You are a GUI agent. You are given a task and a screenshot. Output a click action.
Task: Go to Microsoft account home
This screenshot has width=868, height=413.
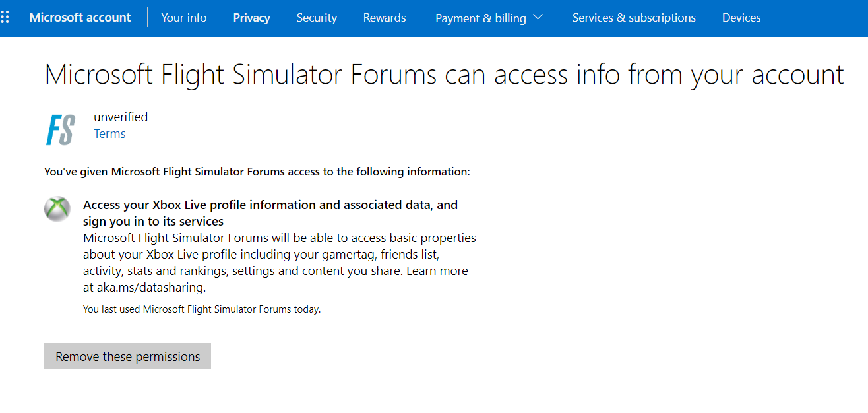coord(80,18)
